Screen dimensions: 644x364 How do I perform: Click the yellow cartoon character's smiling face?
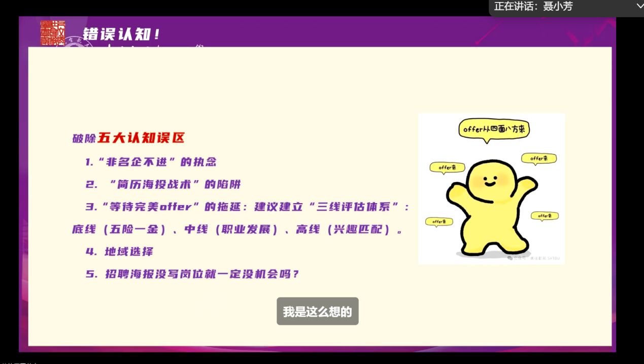click(x=489, y=179)
